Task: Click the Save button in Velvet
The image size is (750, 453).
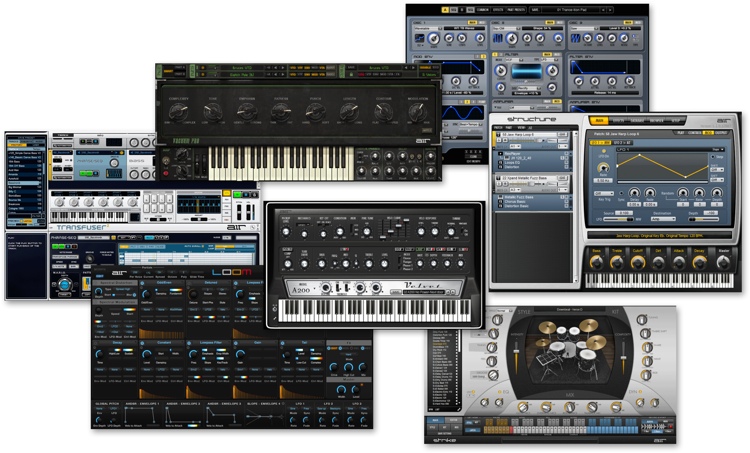Action: [396, 292]
